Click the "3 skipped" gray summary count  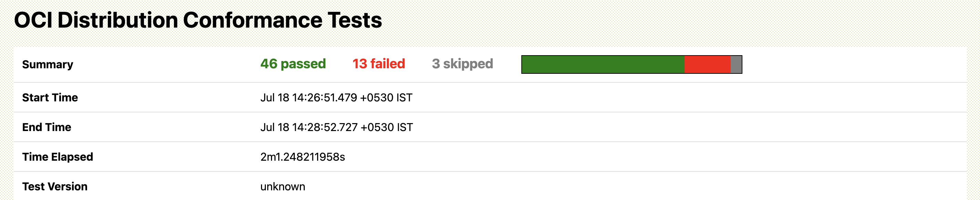(462, 63)
